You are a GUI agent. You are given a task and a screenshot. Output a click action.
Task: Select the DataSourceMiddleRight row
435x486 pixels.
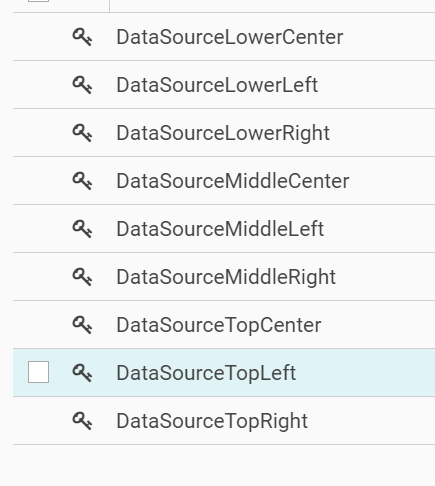pos(226,277)
